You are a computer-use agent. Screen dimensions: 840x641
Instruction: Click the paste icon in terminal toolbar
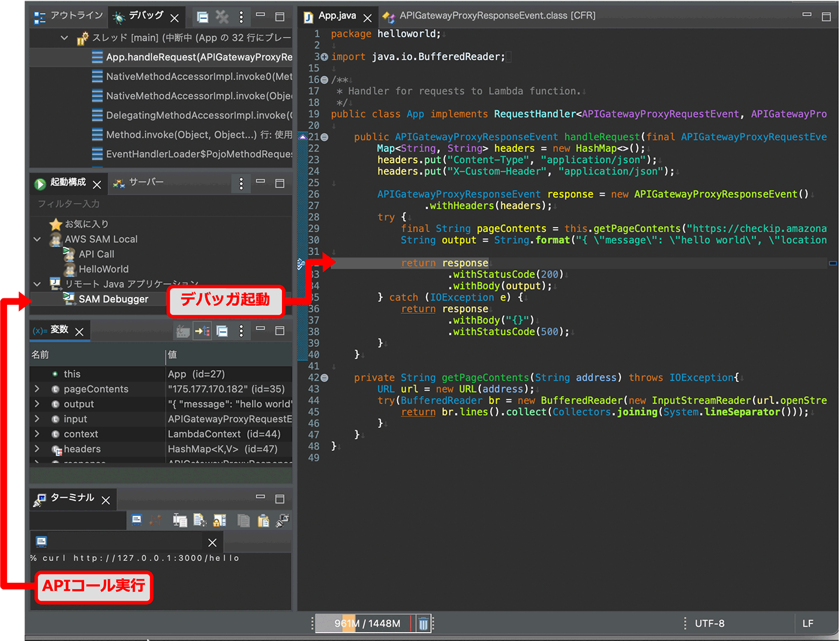click(263, 520)
